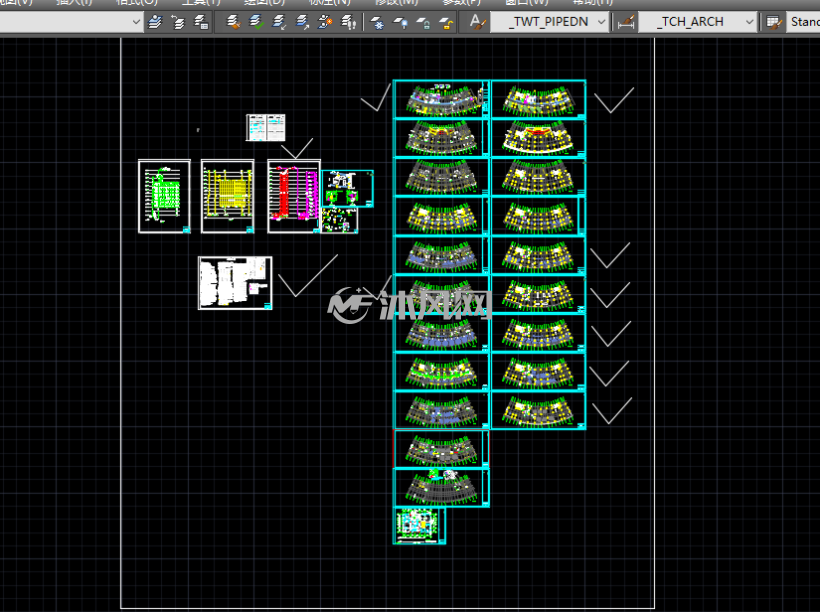Select the small square sheet ending the cyan column
The image size is (820, 612).
419,526
